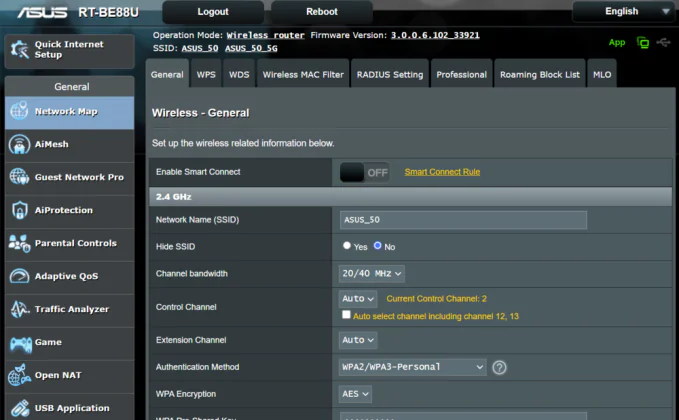
Task: Open the Smart Connect Rule link
Action: click(442, 172)
